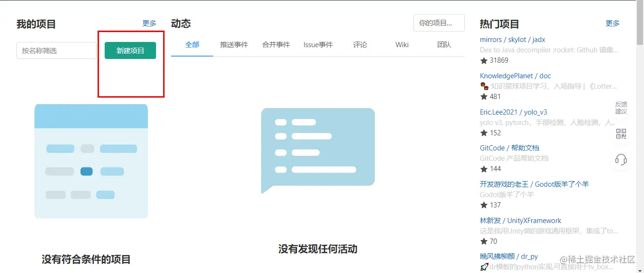Image resolution: width=644 pixels, height=273 pixels.
Task: Open mirrors / skylot / jadx project
Action: point(512,40)
